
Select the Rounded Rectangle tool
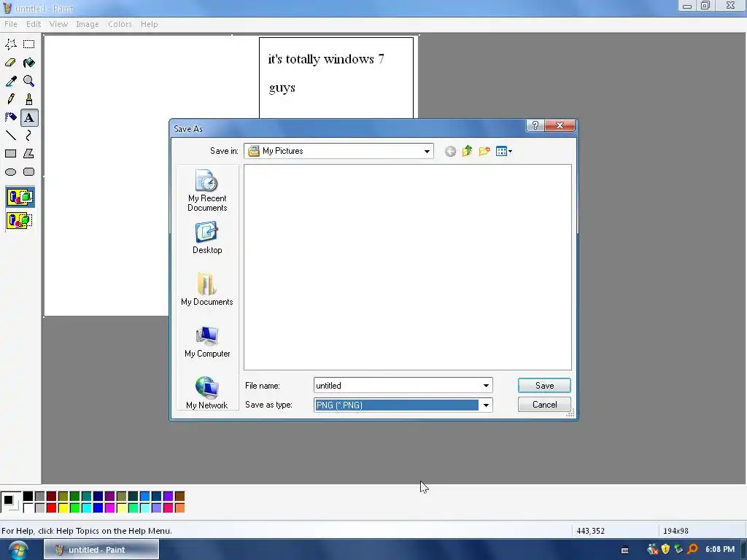click(x=29, y=172)
